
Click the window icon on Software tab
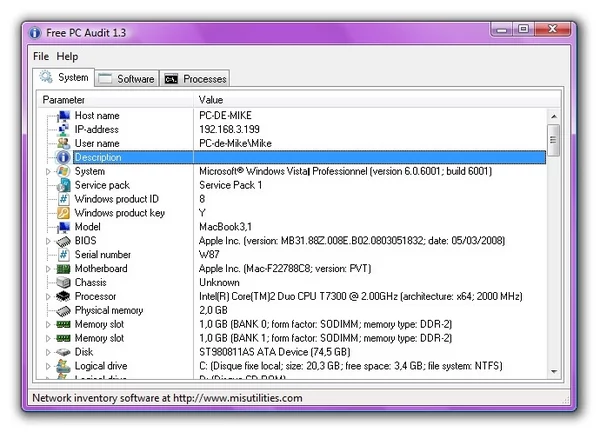(x=105, y=78)
